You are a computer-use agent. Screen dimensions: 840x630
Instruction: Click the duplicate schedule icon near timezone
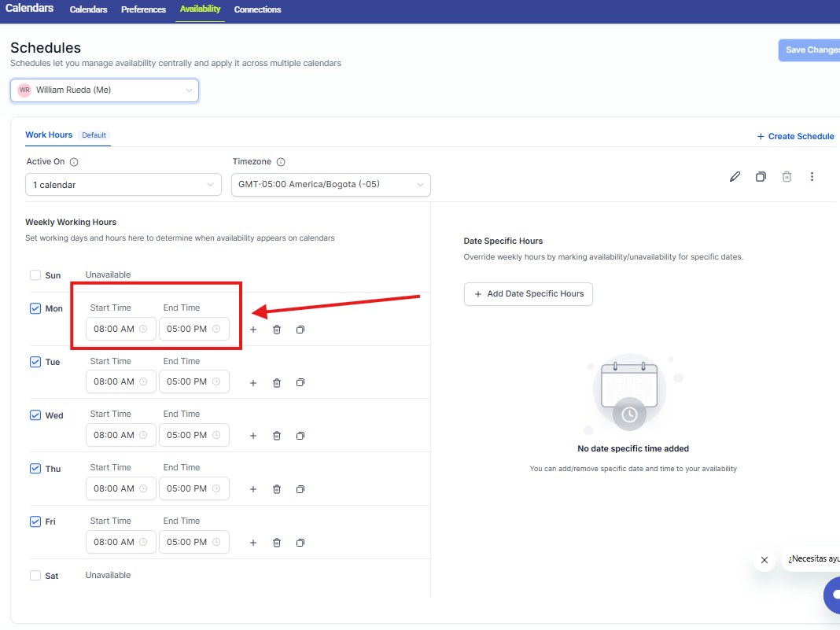coord(761,177)
